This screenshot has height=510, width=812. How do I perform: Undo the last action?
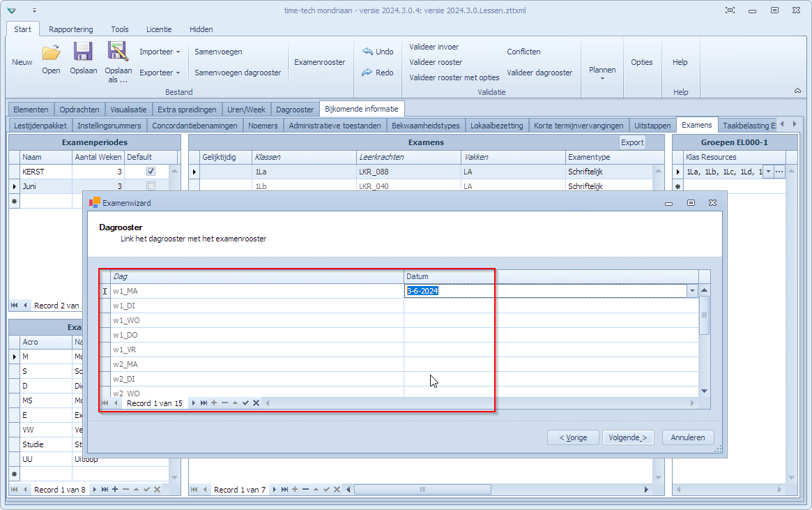click(378, 52)
